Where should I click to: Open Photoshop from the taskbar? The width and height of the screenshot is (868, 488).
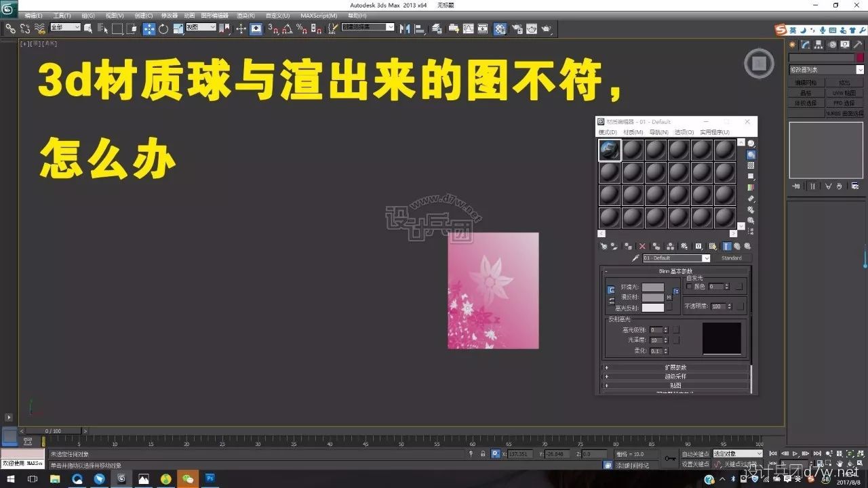210,479
